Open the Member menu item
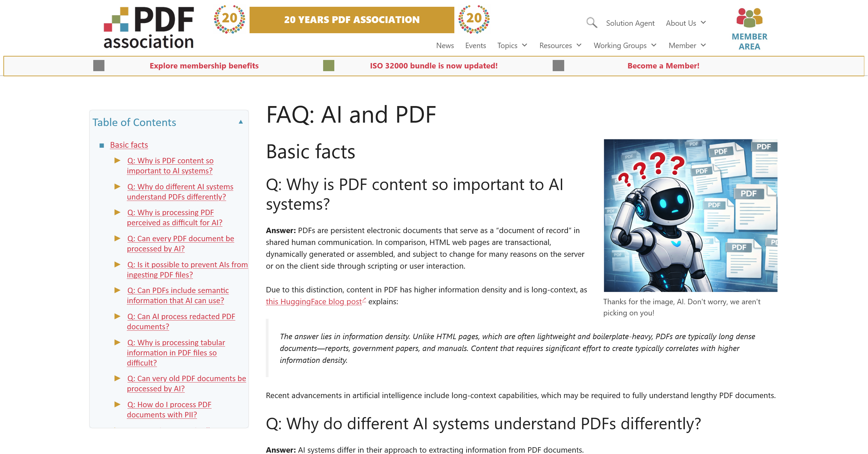 682,45
